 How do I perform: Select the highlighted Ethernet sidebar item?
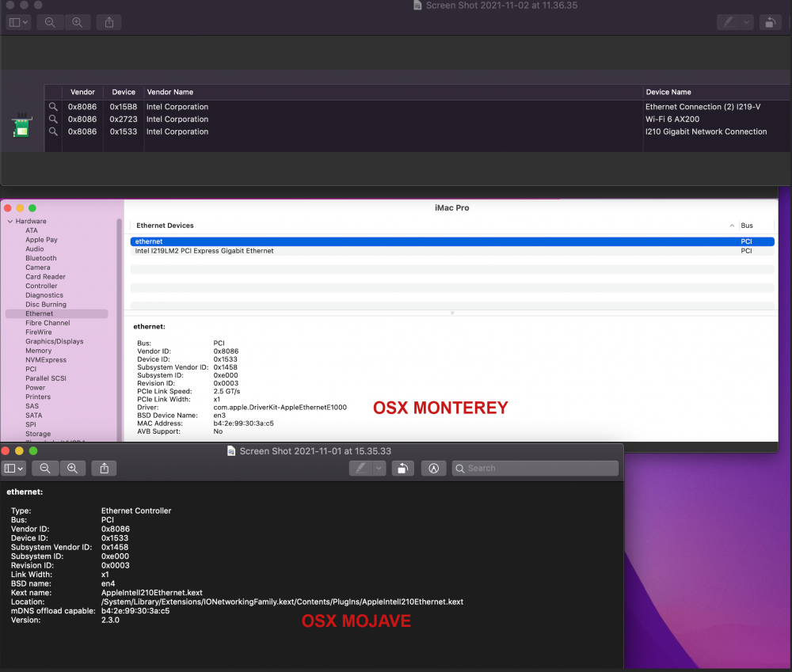pos(56,313)
